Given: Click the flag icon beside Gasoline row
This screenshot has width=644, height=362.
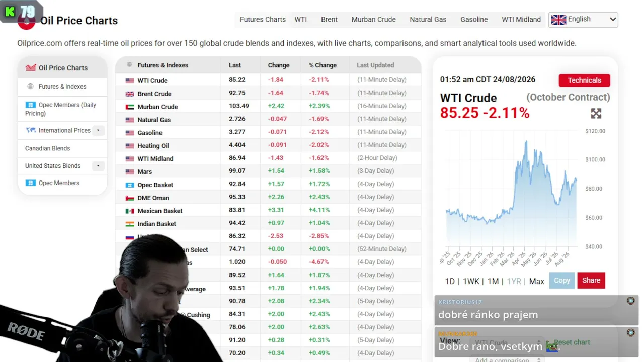Looking at the screenshot, I should [x=130, y=133].
